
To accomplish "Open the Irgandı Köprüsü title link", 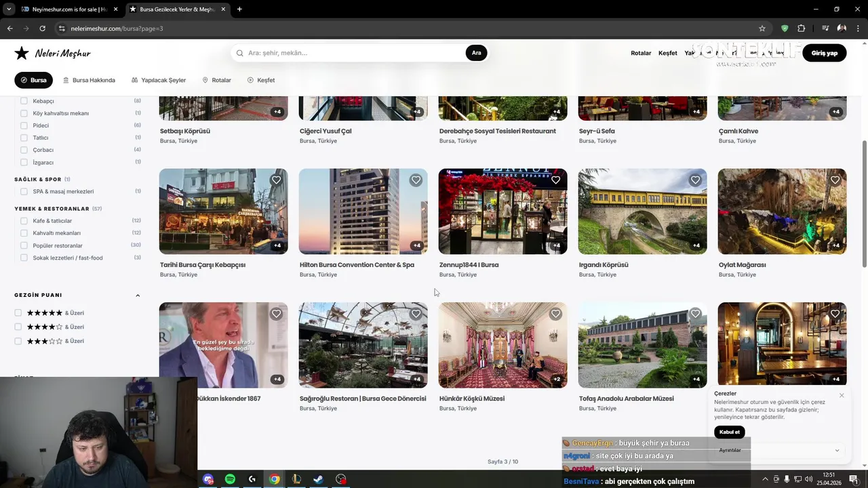I will (604, 265).
